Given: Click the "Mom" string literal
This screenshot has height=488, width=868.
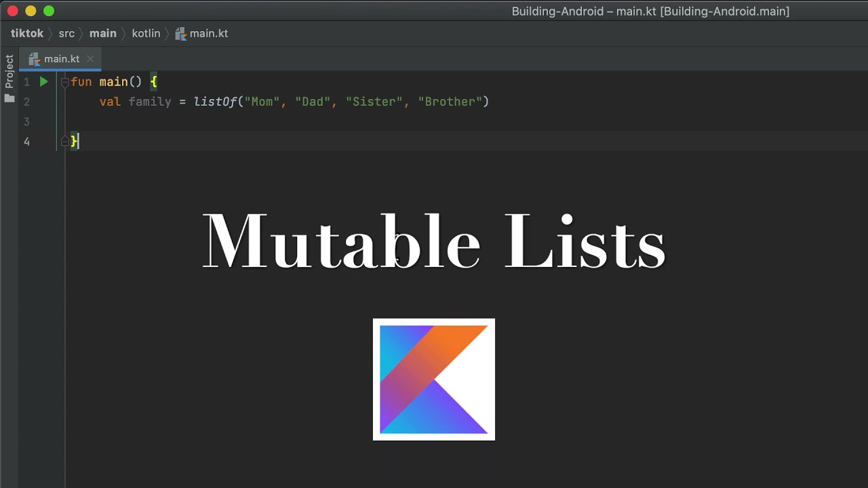Looking at the screenshot, I should pyautogui.click(x=262, y=102).
